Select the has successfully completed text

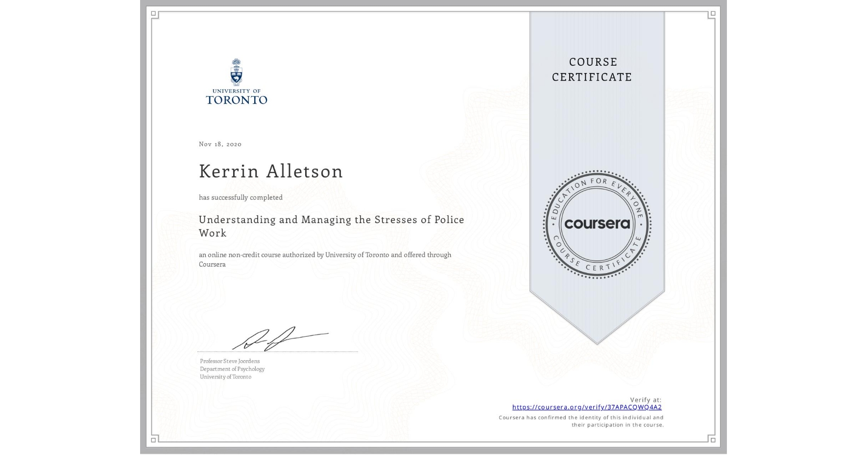[x=241, y=197]
